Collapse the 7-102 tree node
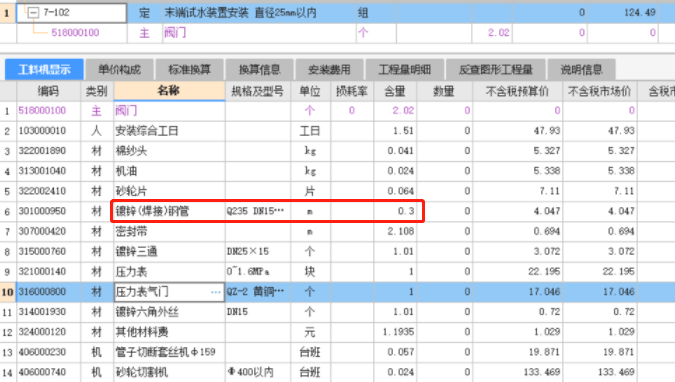The image size is (675, 382). (33, 13)
